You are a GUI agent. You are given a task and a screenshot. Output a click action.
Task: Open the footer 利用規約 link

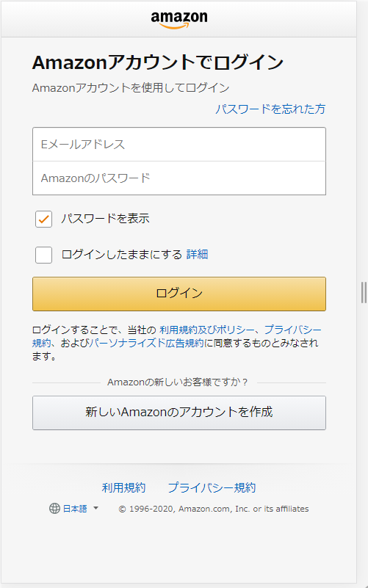123,487
